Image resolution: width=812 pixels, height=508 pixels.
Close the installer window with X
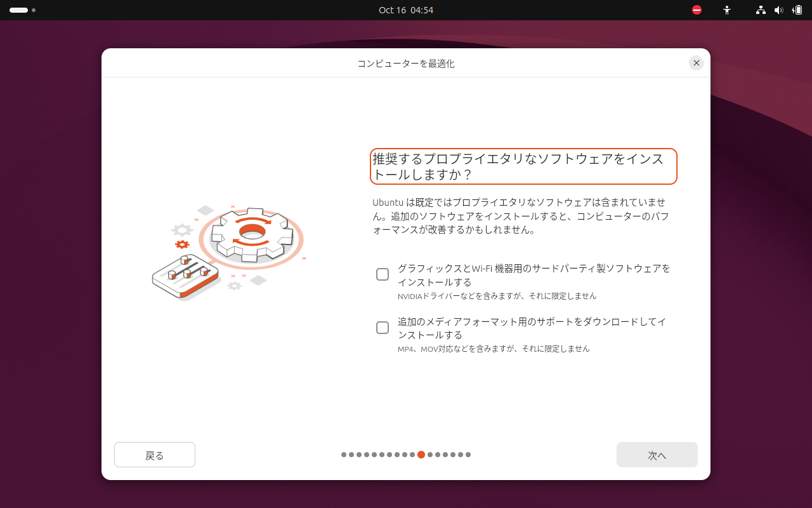(x=697, y=63)
